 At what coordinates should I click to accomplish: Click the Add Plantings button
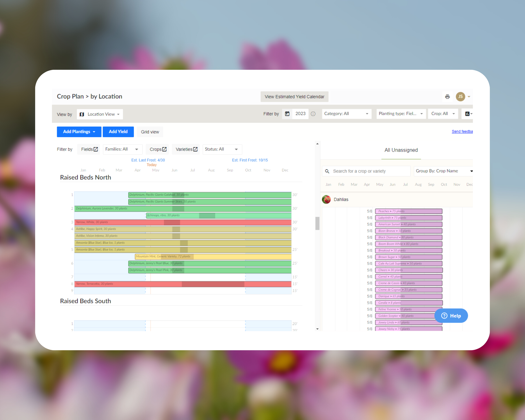[79, 132]
